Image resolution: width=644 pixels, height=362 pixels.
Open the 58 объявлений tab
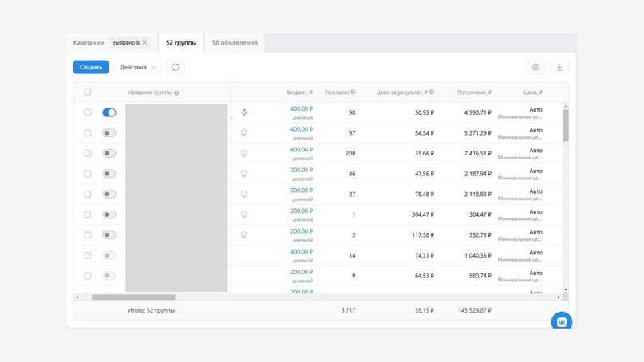(x=235, y=43)
